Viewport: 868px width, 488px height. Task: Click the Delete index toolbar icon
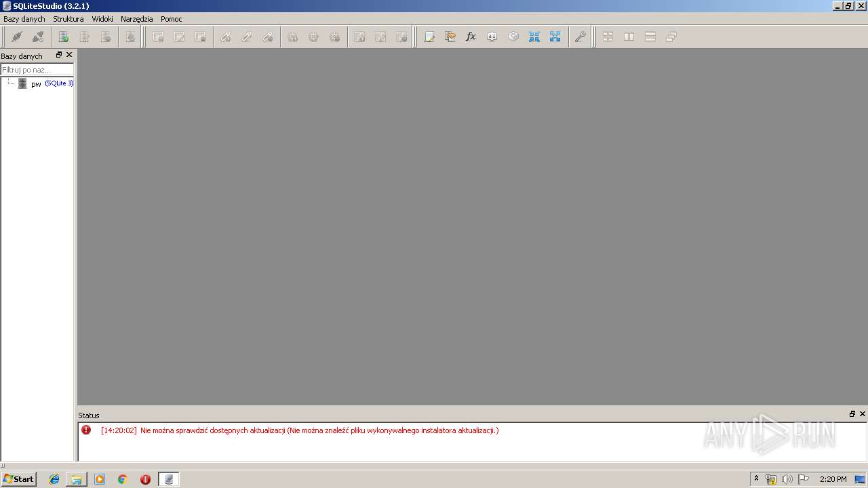pos(267,37)
